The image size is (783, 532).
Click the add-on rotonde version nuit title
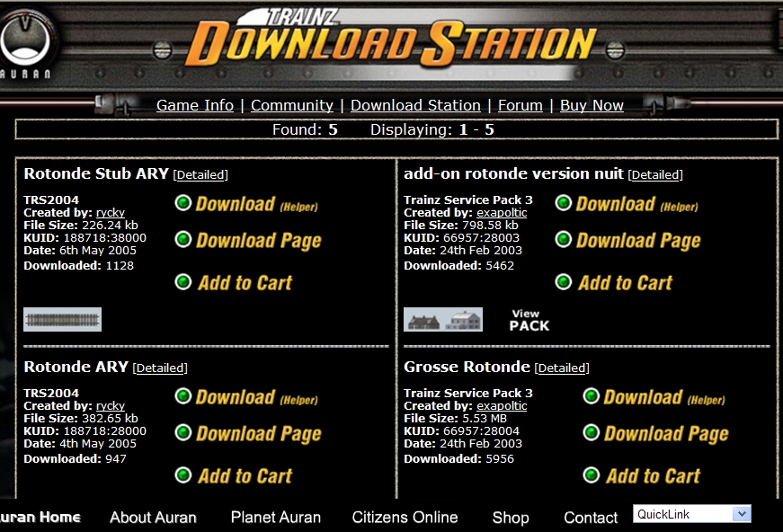click(513, 173)
